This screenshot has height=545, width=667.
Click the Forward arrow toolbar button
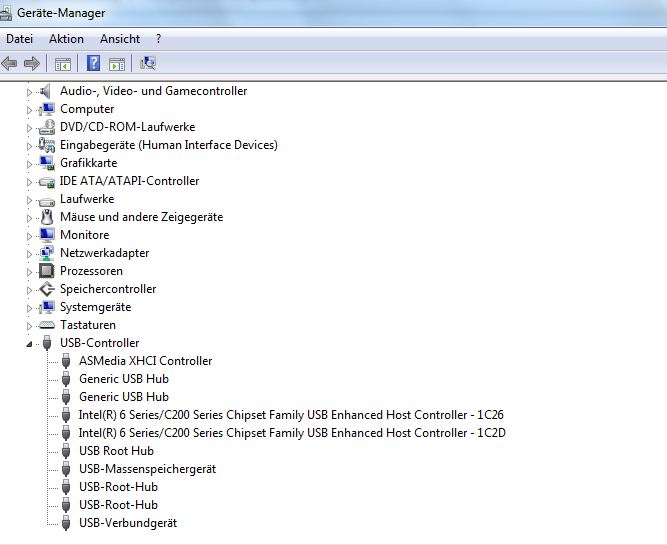pyautogui.click(x=32, y=64)
